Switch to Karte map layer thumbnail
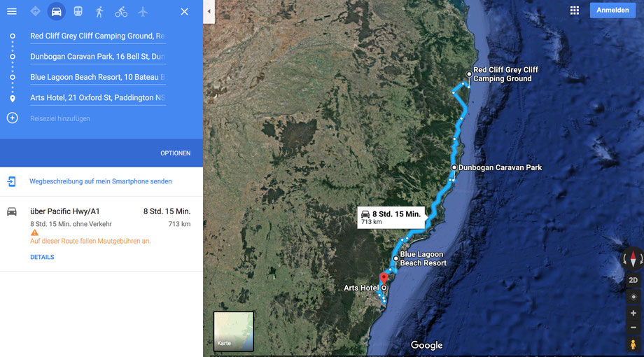 (233, 331)
